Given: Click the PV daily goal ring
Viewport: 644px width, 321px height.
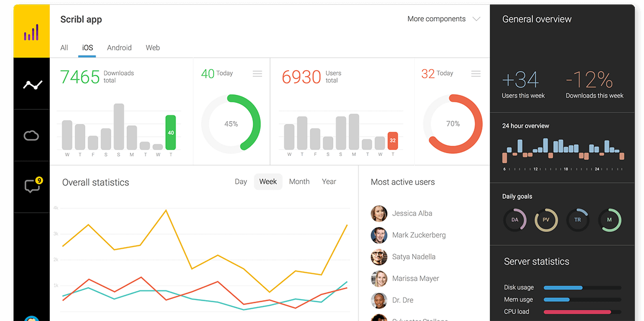Looking at the screenshot, I should coord(546,220).
